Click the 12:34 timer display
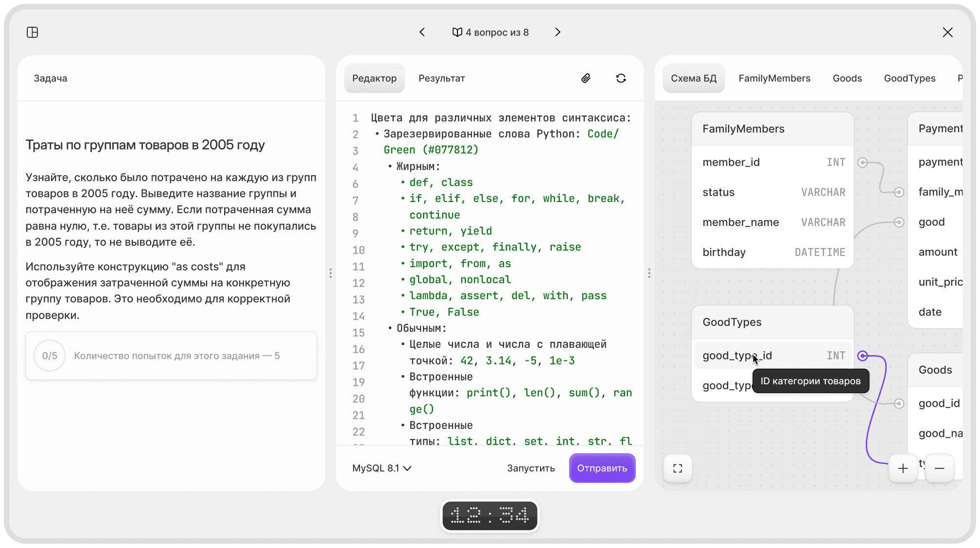 coord(490,515)
